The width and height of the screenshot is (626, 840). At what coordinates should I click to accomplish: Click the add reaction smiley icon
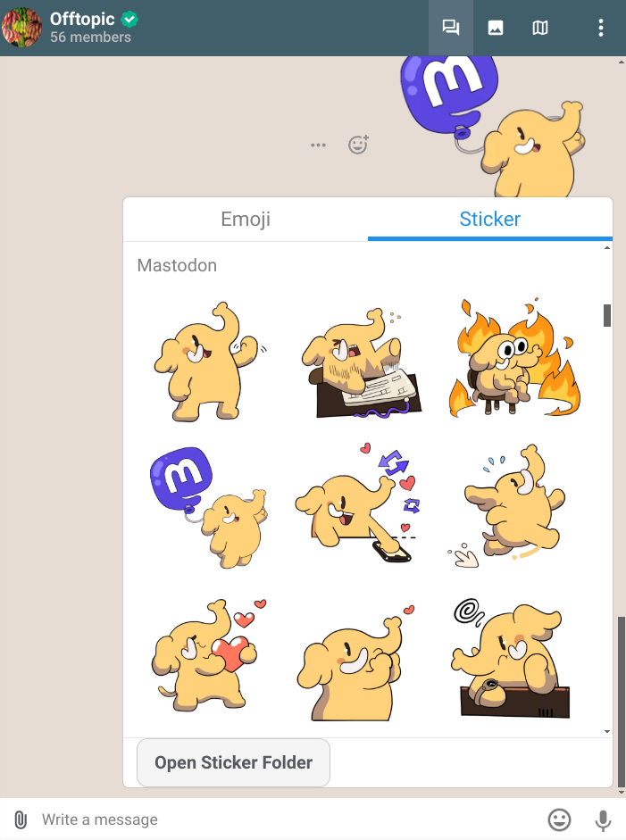point(358,144)
